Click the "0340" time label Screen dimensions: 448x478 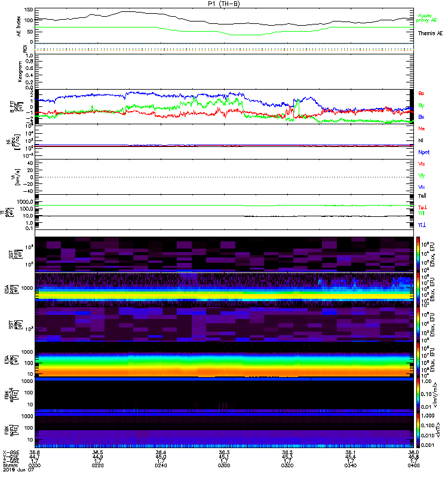tap(350, 465)
